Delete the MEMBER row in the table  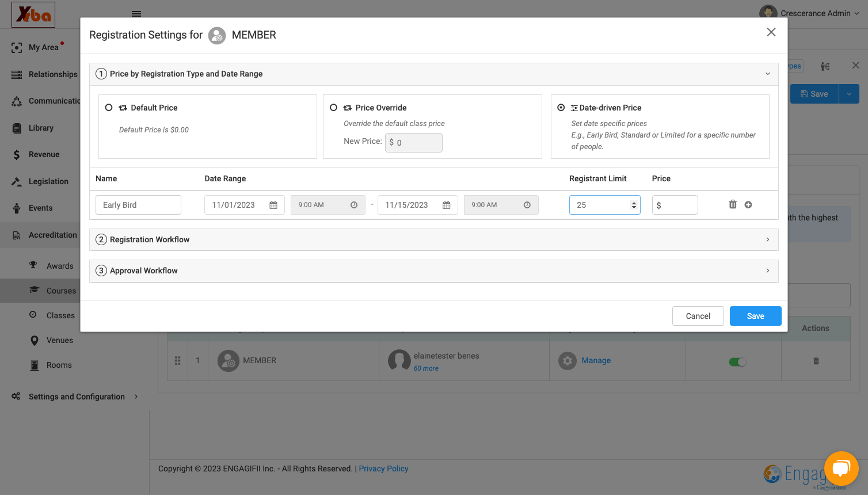(816, 361)
